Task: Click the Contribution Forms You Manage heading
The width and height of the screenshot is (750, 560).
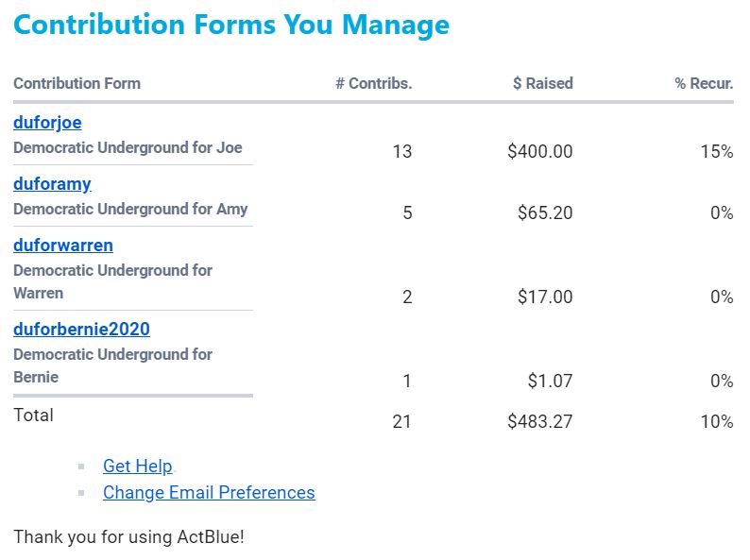Action: pyautogui.click(x=231, y=25)
